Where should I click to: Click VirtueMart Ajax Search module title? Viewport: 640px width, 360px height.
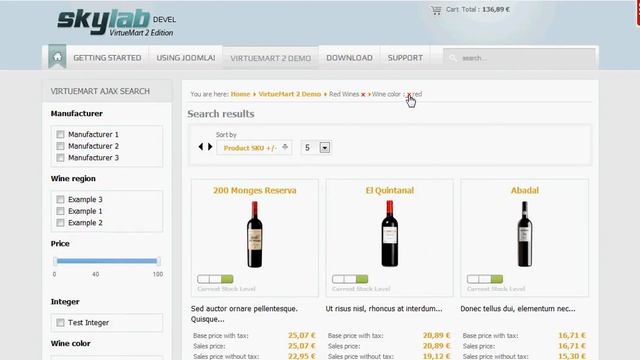100,91
